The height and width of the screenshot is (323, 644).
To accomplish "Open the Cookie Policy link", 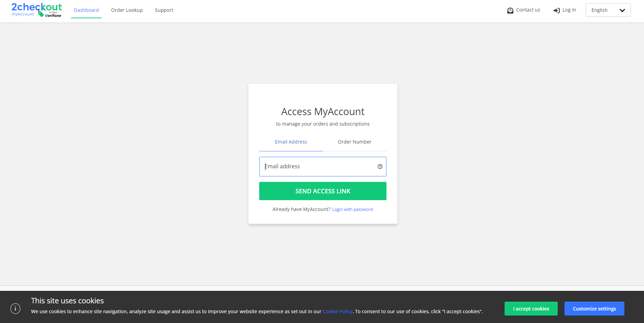I will click(x=337, y=311).
